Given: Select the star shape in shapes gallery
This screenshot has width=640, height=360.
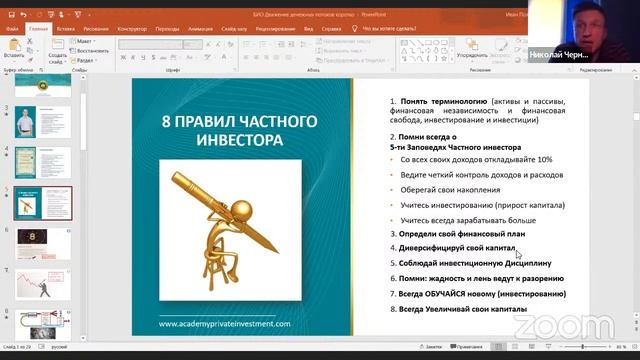Looking at the screenshot, I should (444, 59).
